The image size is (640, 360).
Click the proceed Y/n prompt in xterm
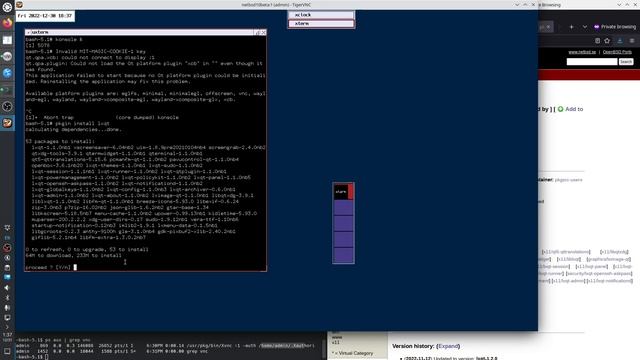click(48, 267)
